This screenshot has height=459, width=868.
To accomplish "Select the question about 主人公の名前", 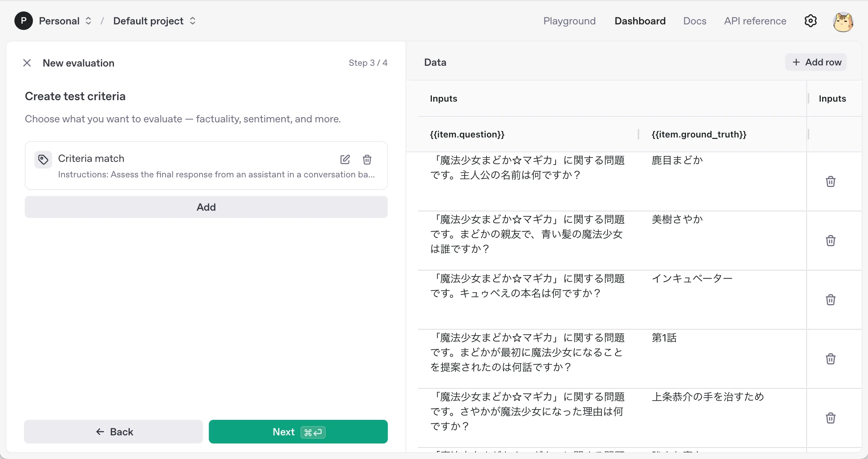I will coord(527,168).
